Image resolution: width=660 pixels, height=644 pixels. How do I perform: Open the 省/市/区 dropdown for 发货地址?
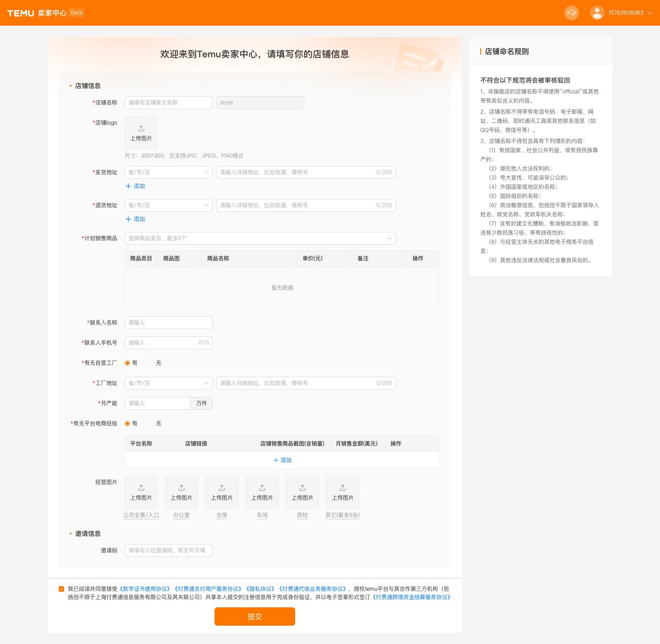(168, 172)
